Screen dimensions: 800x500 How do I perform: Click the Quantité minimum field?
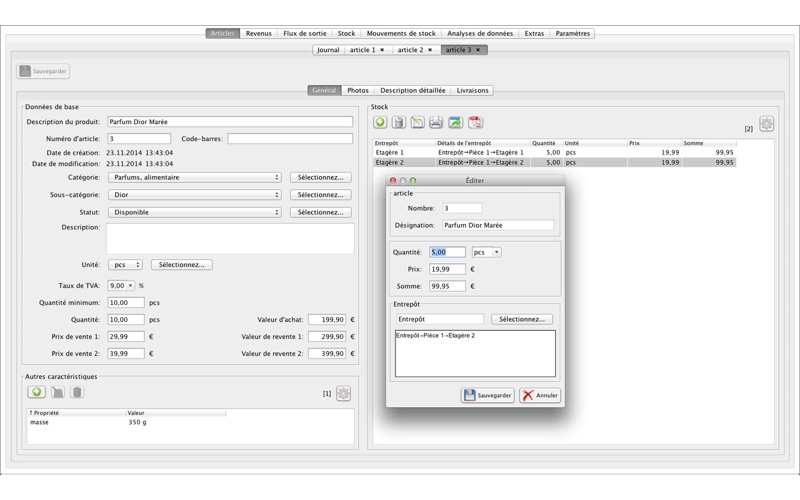126,303
